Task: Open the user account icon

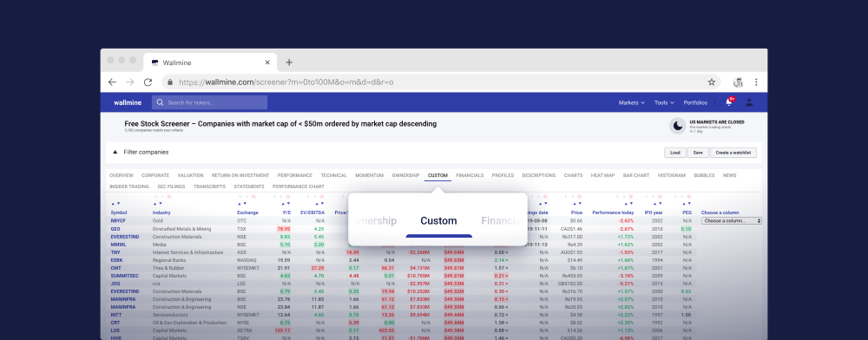Action: click(749, 102)
